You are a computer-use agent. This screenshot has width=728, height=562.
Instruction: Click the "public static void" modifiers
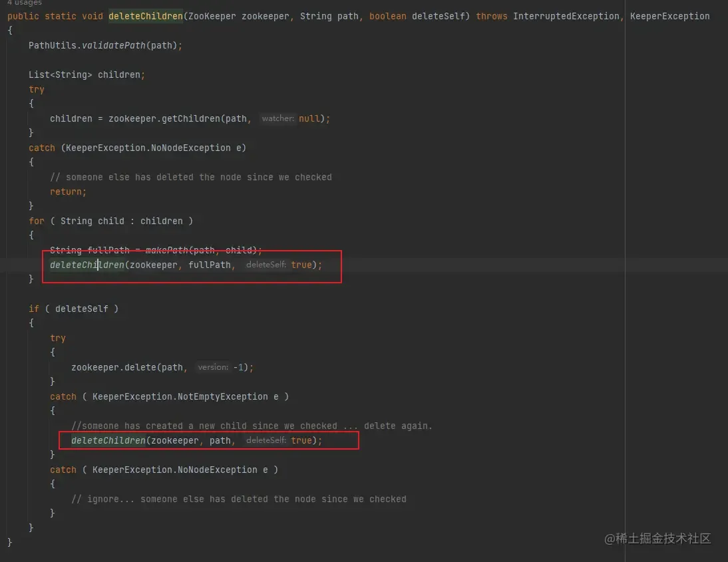pyautogui.click(x=55, y=16)
